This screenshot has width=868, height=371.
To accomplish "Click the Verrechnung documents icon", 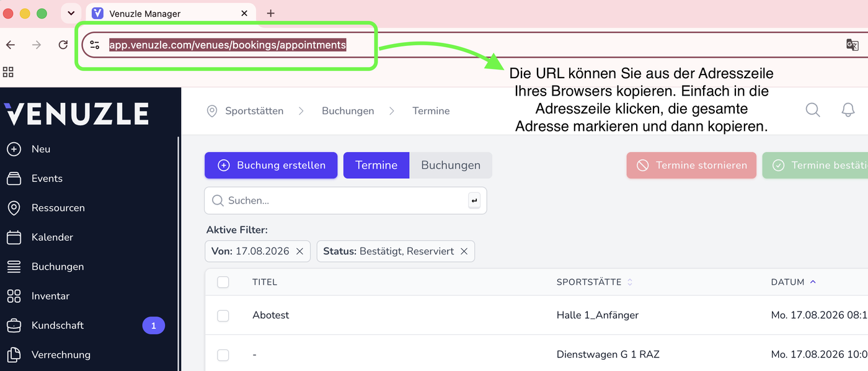I will (14, 355).
